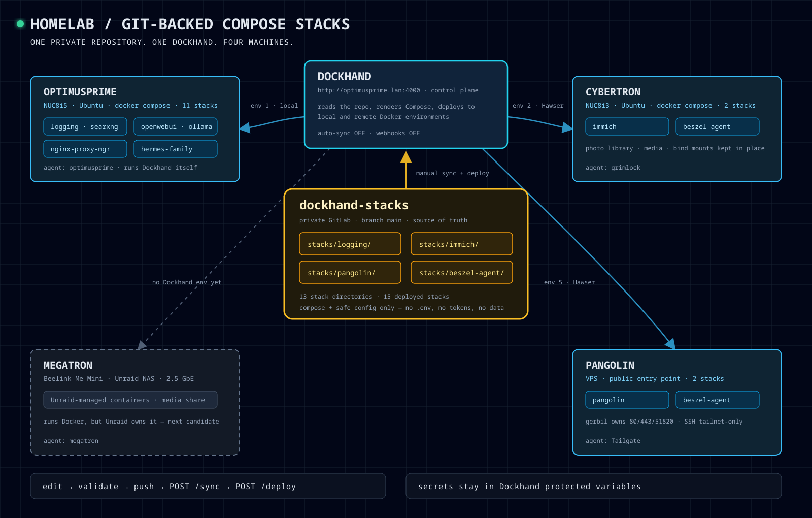
Task: Click the 'edit → validate → push → POST /sync' workflow bar
Action: (208, 486)
